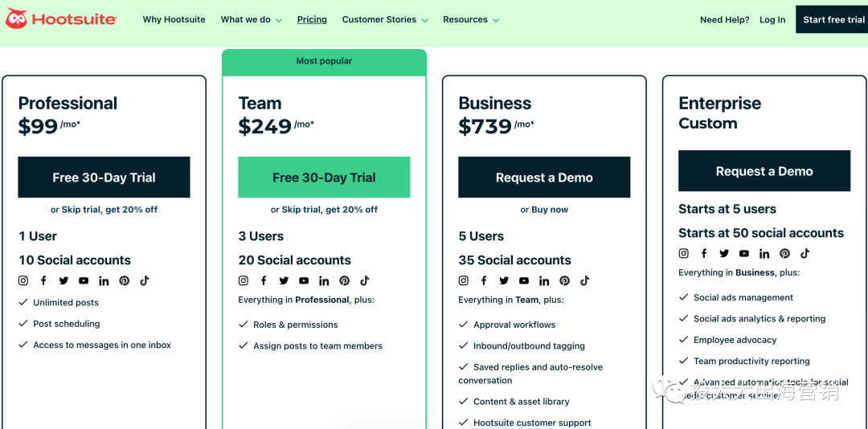Expand the Customer Stories dropdown

385,20
